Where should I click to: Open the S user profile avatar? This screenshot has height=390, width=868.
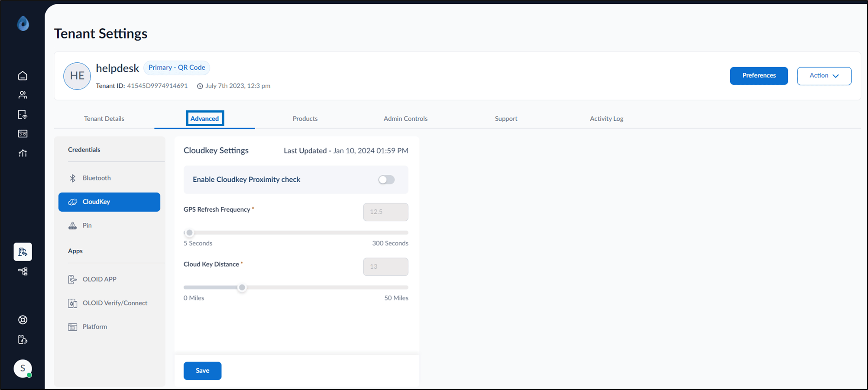[23, 368]
